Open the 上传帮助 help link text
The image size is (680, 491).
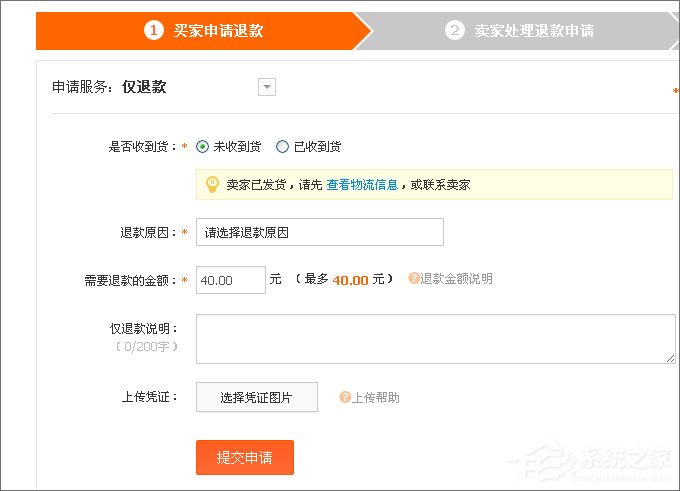[x=376, y=397]
